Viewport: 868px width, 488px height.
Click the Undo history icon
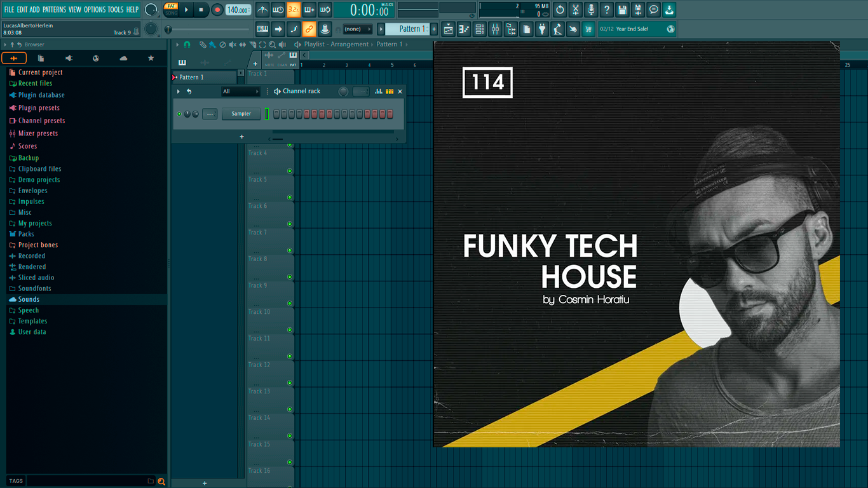560,10
